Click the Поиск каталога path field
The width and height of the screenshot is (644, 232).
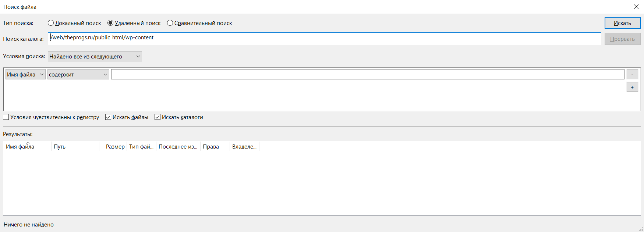(x=324, y=39)
